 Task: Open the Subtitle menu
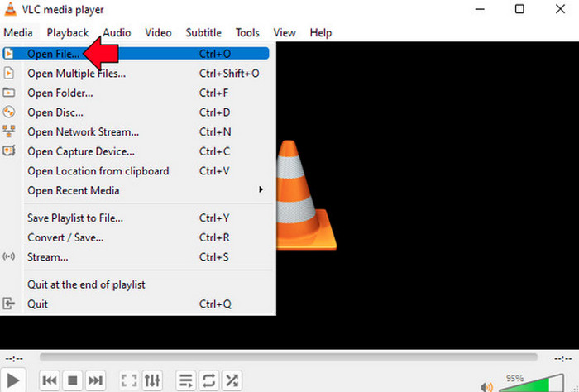(x=203, y=33)
